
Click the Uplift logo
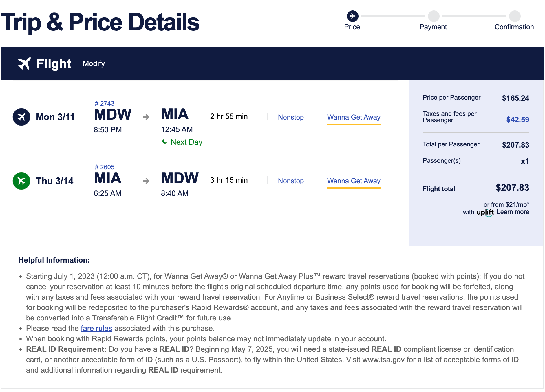485,212
